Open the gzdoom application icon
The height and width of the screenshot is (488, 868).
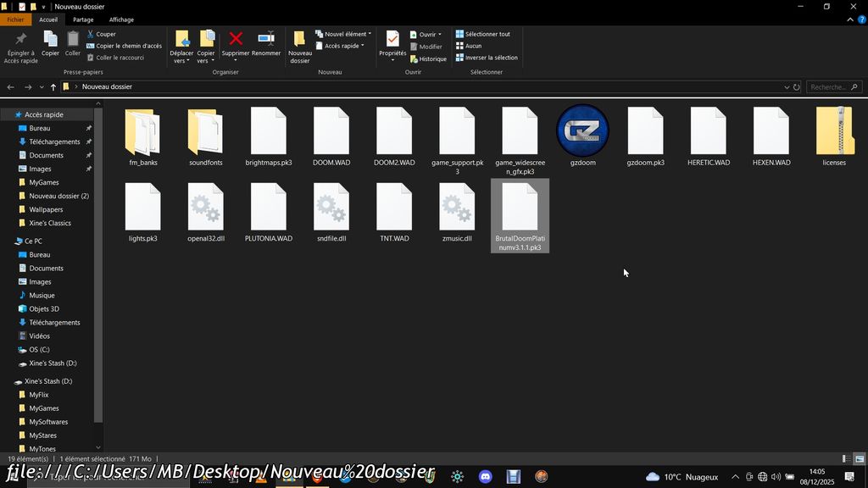[x=582, y=132]
